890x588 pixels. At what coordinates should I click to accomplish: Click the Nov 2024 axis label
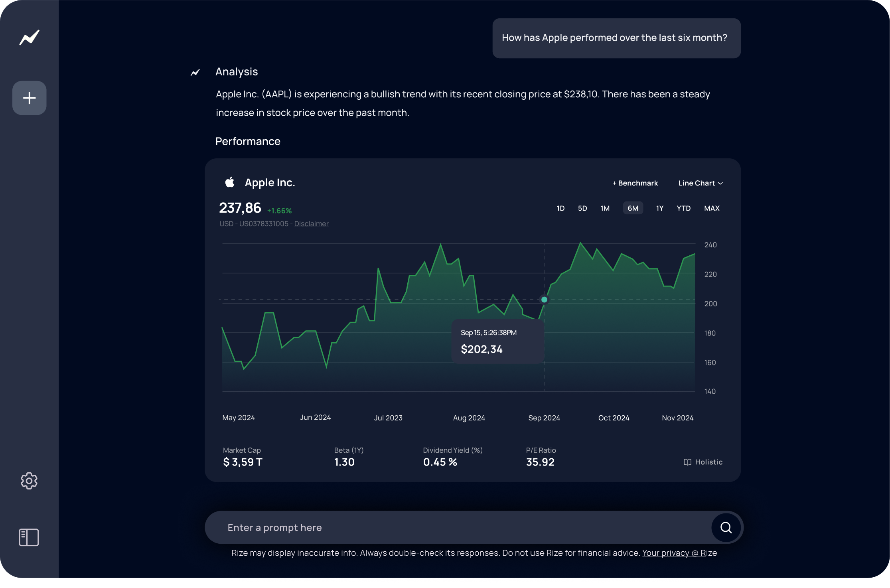[678, 418]
